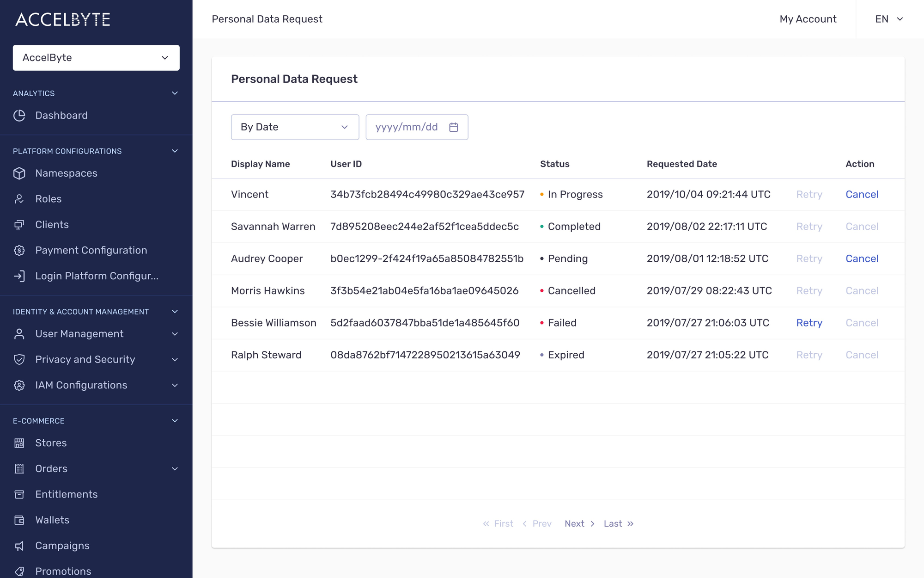This screenshot has width=924, height=578.
Task: Click the Clients monitor icon
Action: [19, 225]
